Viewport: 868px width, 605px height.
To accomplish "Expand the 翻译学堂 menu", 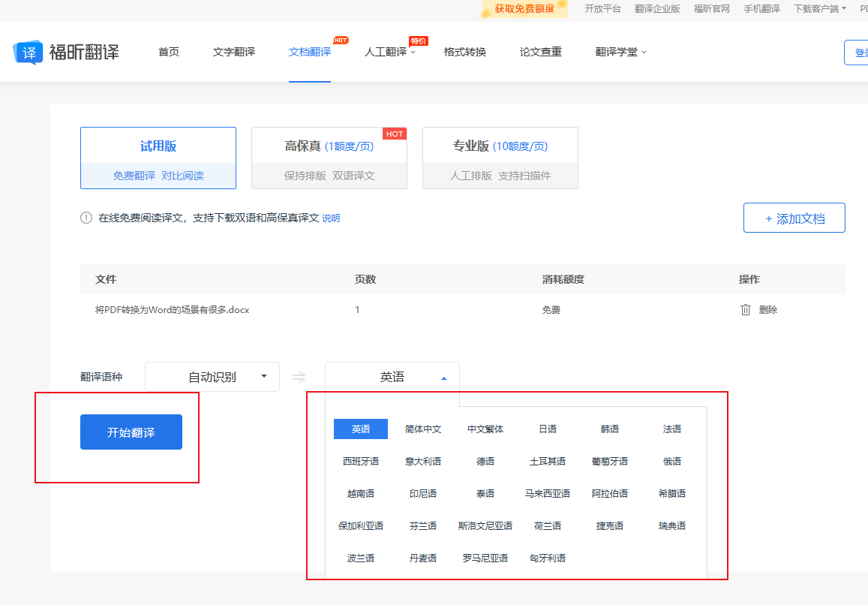I will click(620, 52).
